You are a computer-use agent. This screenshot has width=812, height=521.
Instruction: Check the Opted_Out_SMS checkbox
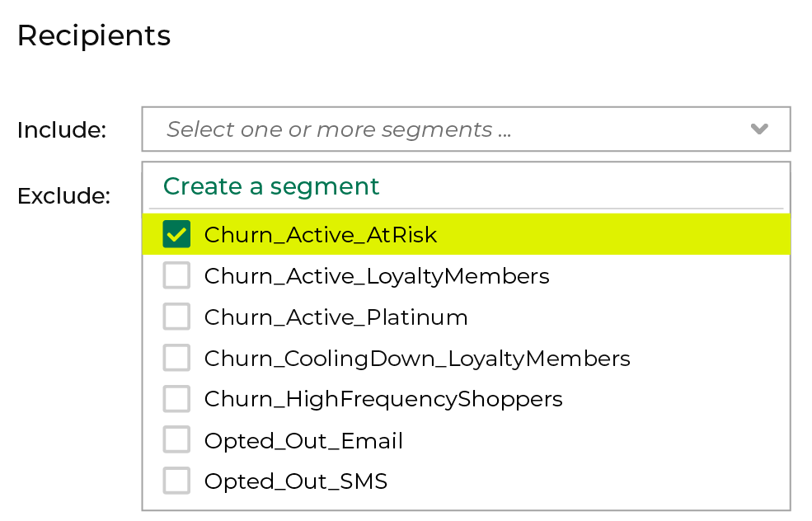(176, 481)
